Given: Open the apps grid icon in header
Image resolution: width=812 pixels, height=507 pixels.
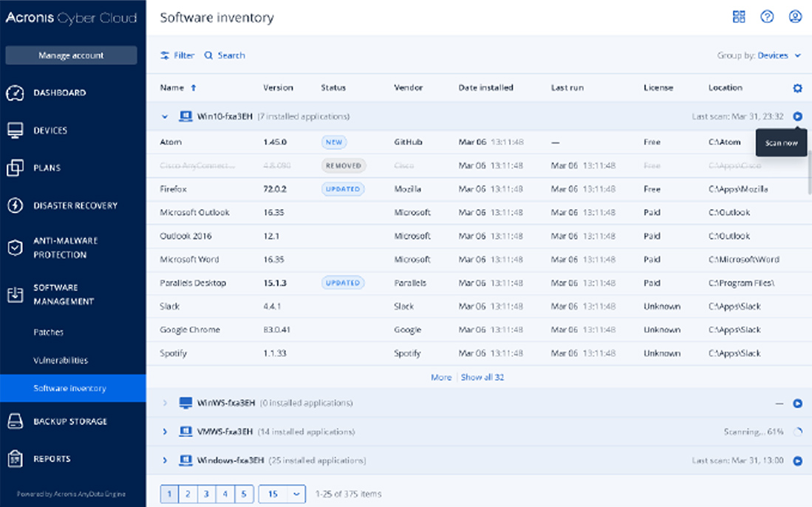Looking at the screenshot, I should (x=739, y=16).
